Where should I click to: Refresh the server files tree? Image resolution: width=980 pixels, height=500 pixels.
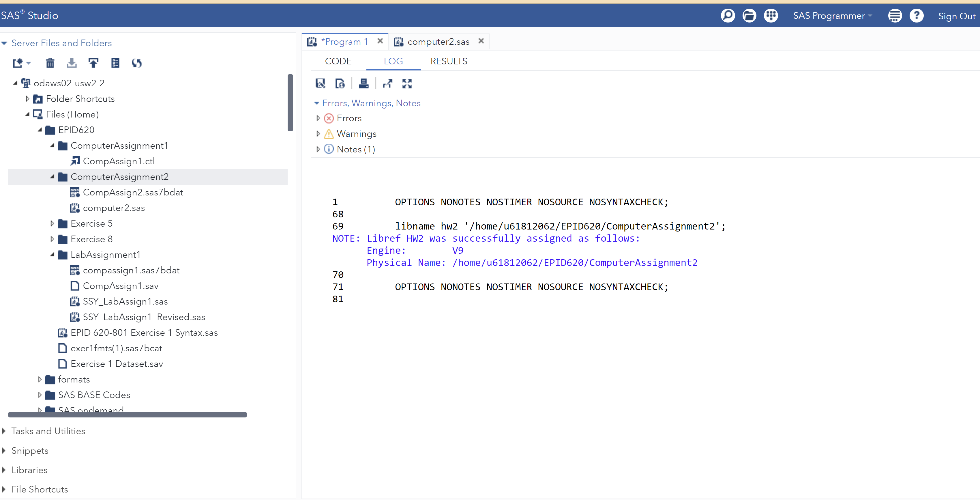point(137,63)
